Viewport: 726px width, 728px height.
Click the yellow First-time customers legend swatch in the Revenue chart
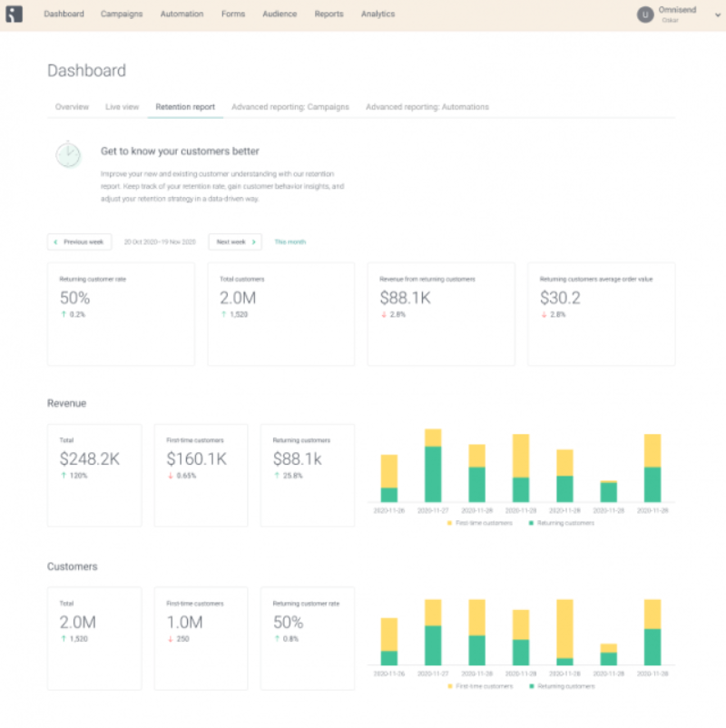[449, 523]
